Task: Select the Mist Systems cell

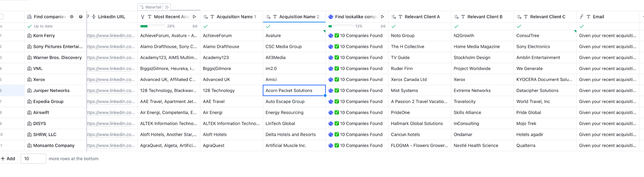Action: click(419, 90)
